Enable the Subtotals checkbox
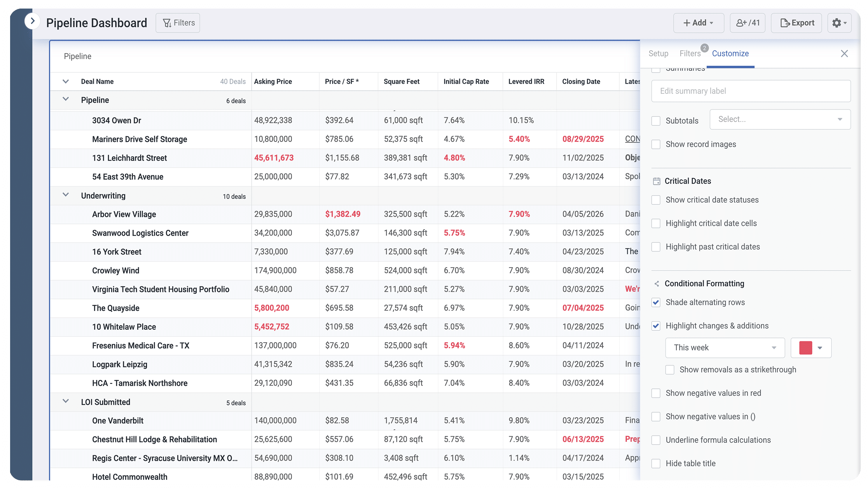Image resolution: width=868 pixels, height=488 pixels. (656, 121)
